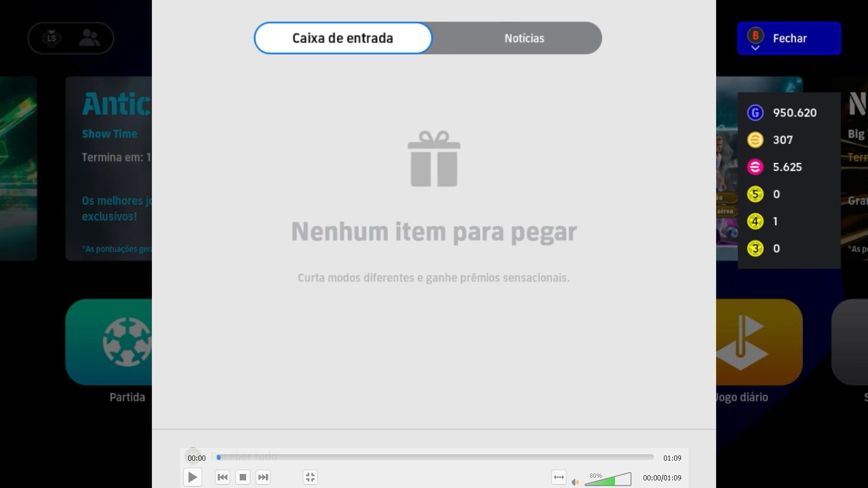Image resolution: width=868 pixels, height=488 pixels.
Task: Jump to the previous track in player
Action: [223, 477]
